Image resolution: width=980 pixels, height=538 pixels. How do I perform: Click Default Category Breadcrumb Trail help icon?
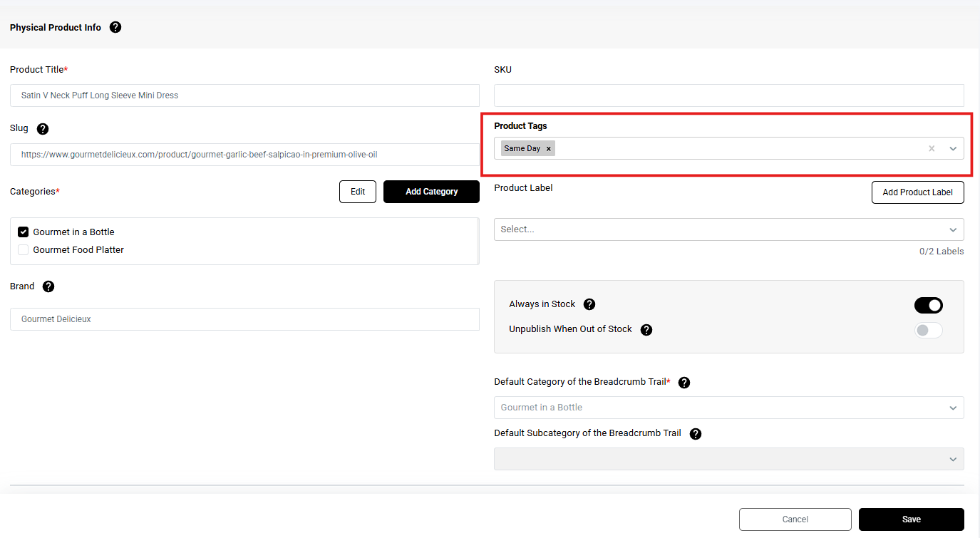tap(684, 383)
